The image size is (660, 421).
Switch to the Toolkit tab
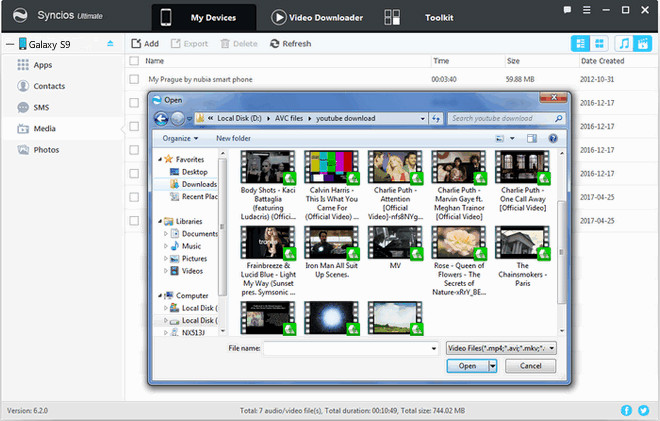pyautogui.click(x=418, y=17)
